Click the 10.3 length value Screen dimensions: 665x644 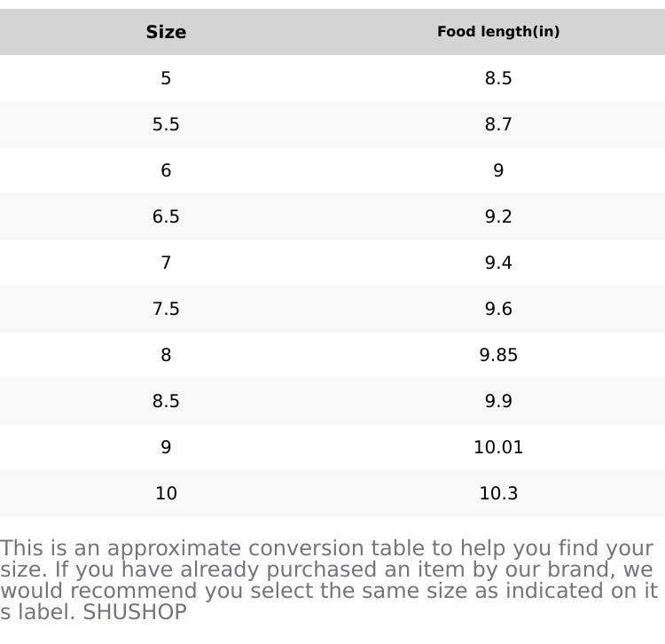coord(498,493)
